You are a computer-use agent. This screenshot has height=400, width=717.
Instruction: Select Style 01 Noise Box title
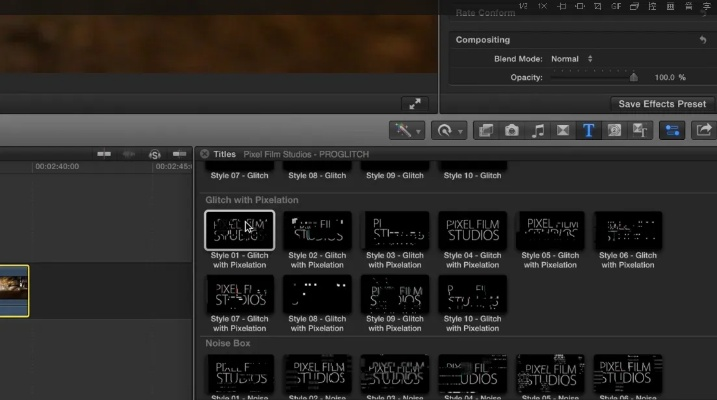tap(240, 373)
